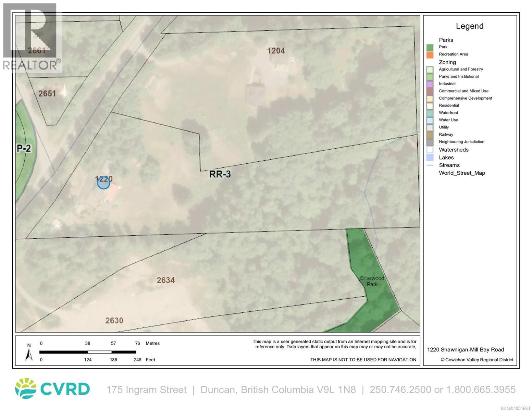The width and height of the screenshot is (532, 411).
Task: Click the 1220 Shawnigan-Mill Bay Road title
Action: [x=466, y=350]
